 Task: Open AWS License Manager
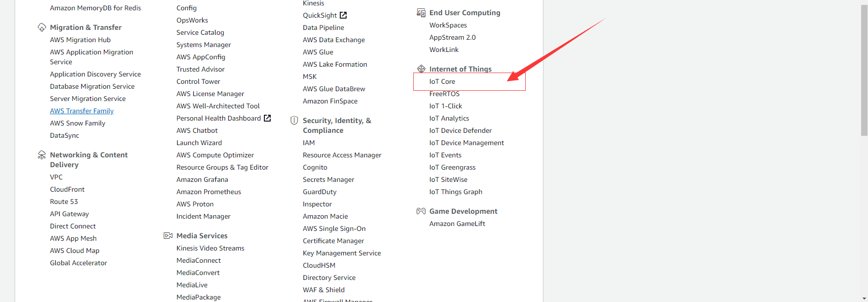[211, 94]
